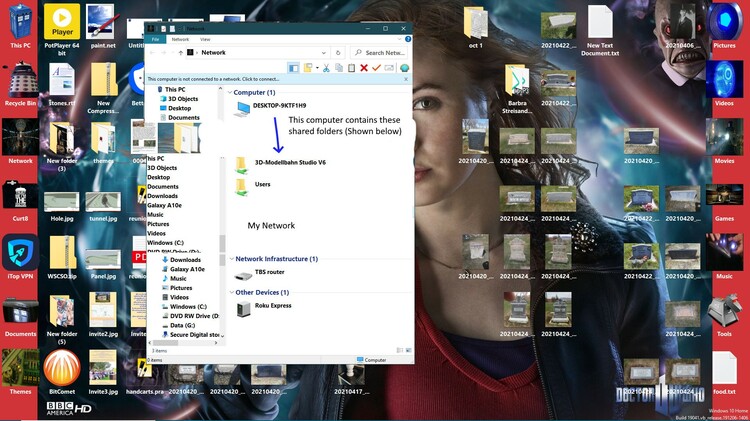Click the Paste clipboard icon in toolbar

point(351,68)
